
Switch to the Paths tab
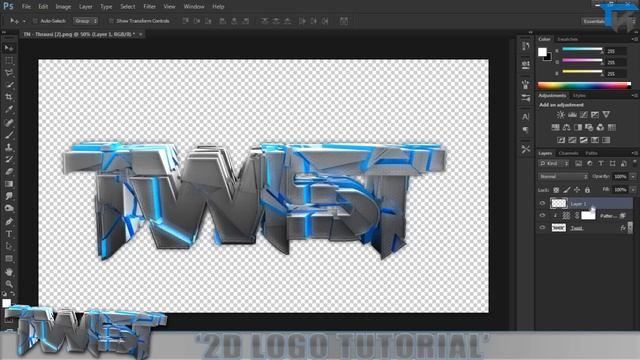[591, 153]
